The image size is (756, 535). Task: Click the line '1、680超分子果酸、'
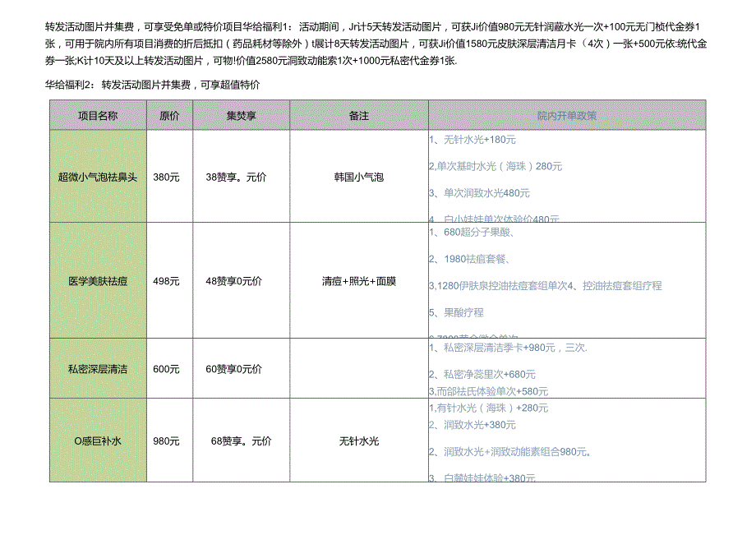pyautogui.click(x=472, y=233)
